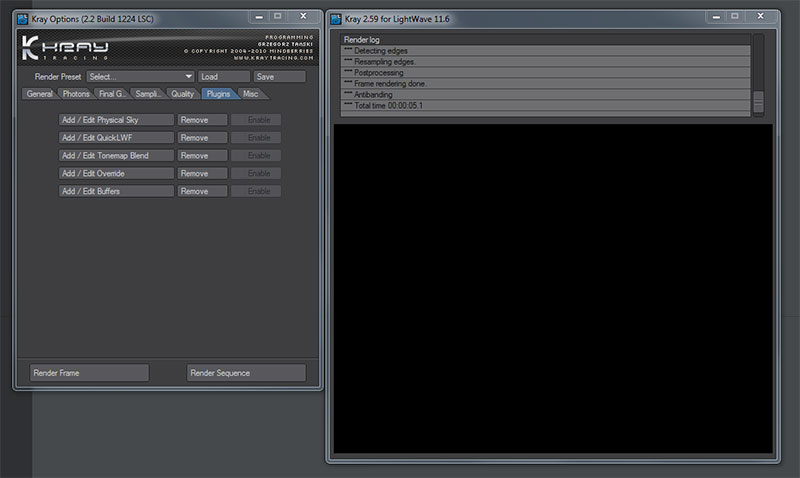Remove the Buffers plugin
The height and width of the screenshot is (478, 800).
202,191
